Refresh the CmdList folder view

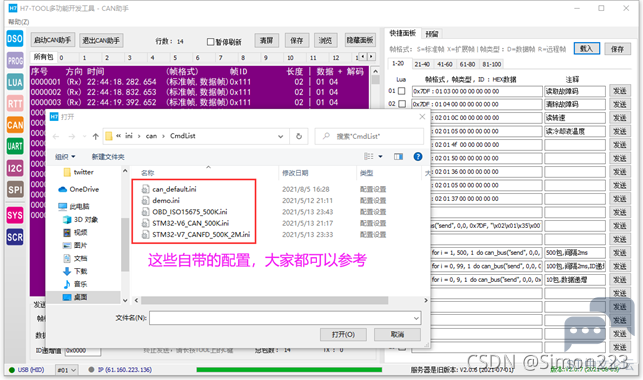[299, 136]
